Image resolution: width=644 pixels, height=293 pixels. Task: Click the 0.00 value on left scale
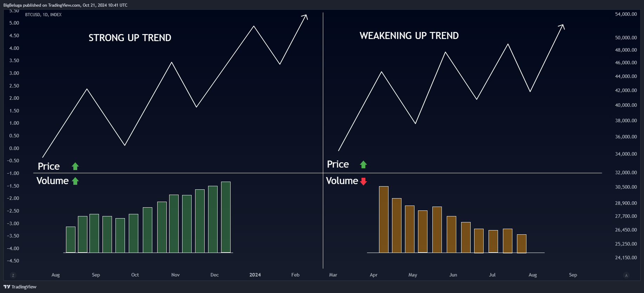point(14,148)
